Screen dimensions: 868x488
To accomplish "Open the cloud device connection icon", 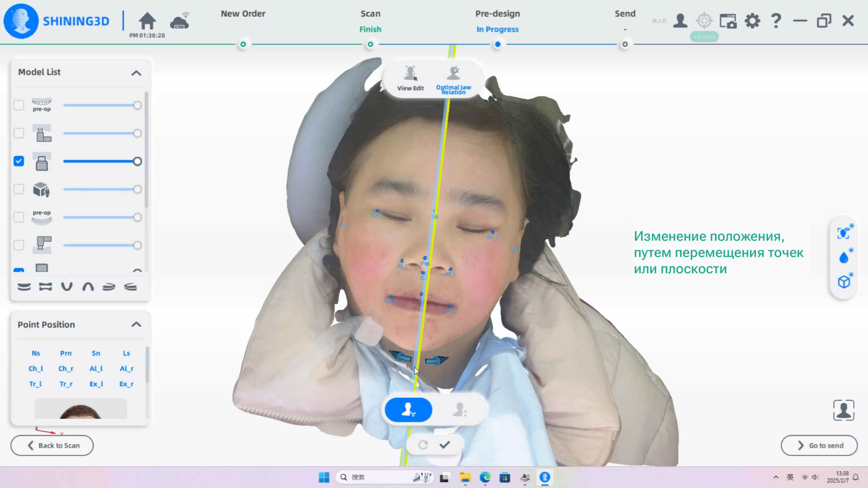I will [x=180, y=22].
